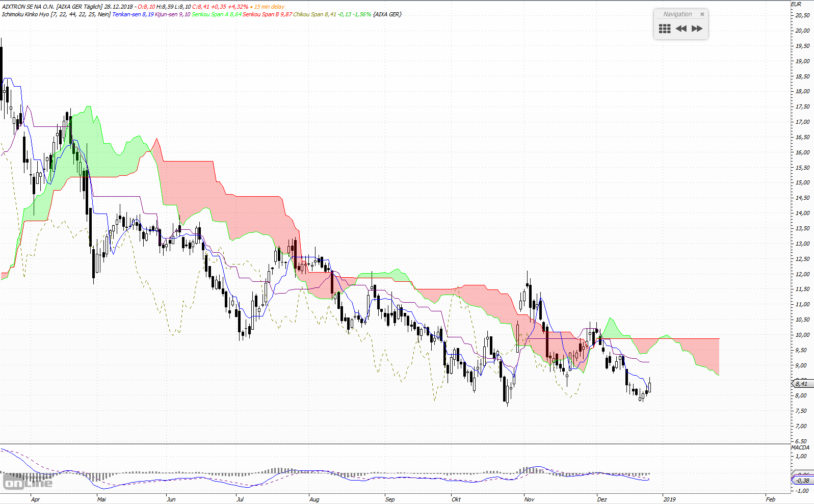Click the Kijun-sen 9,10 legend entry

(x=173, y=14)
